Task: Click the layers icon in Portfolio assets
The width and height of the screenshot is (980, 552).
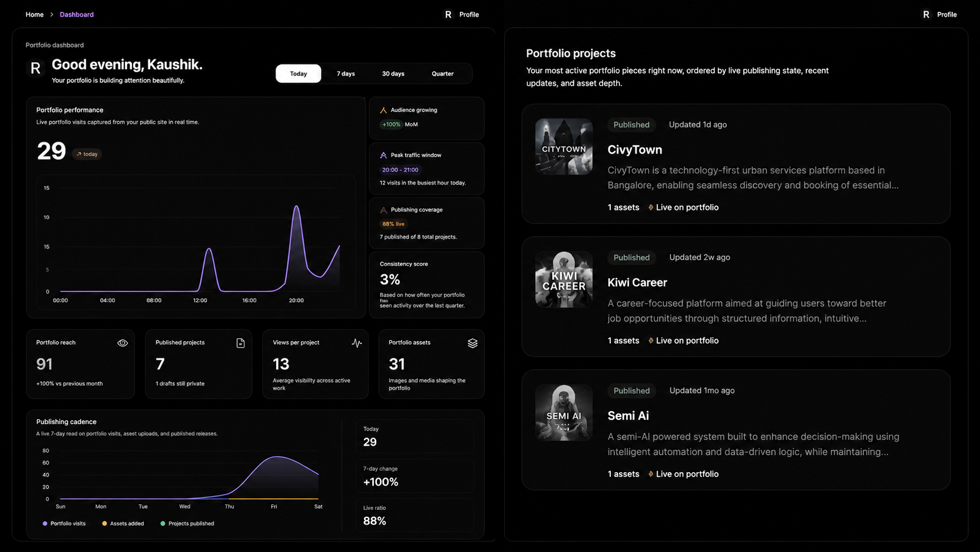Action: coord(472,343)
